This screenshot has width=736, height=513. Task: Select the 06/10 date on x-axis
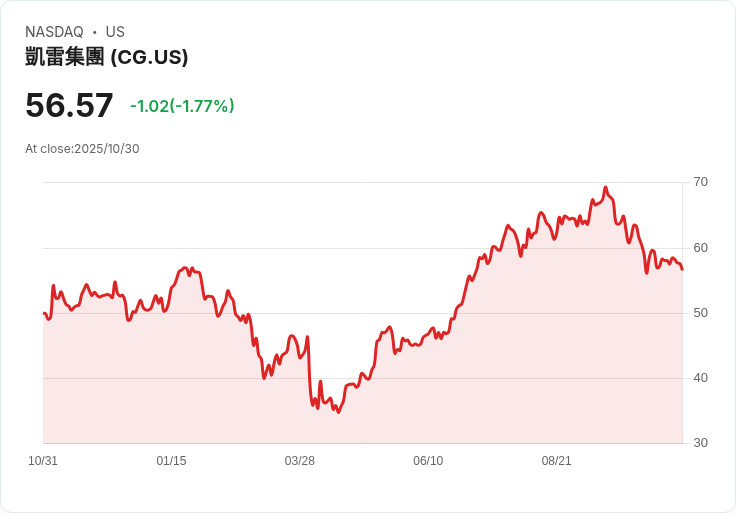click(x=428, y=461)
